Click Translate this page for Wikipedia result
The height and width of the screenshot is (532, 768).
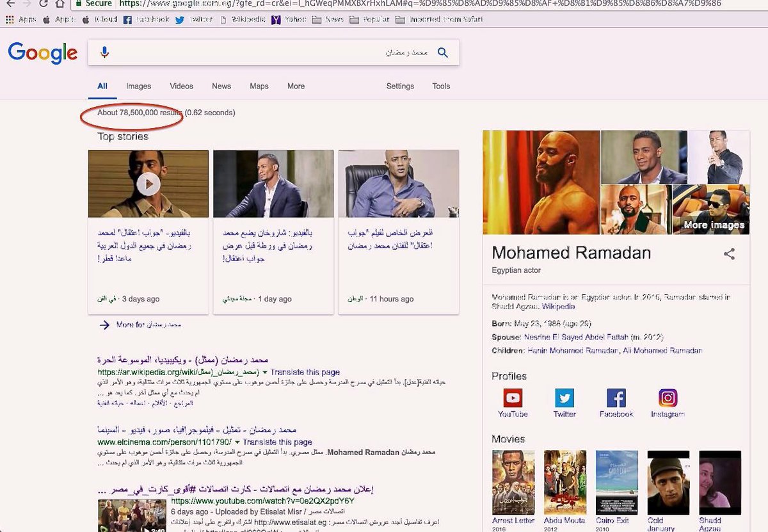(x=305, y=372)
